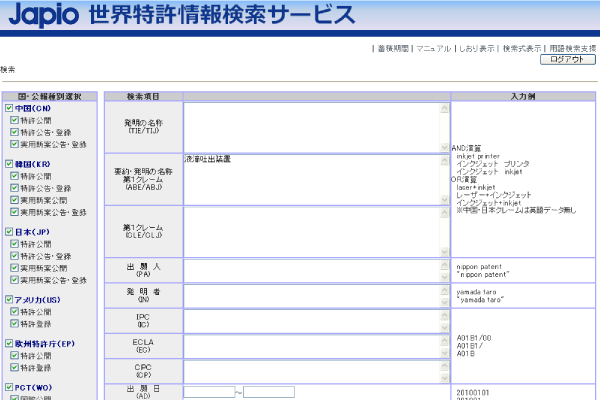Toggle the 日本(JP) country checkbox
This screenshot has width=600, height=400.
pos(8,231)
